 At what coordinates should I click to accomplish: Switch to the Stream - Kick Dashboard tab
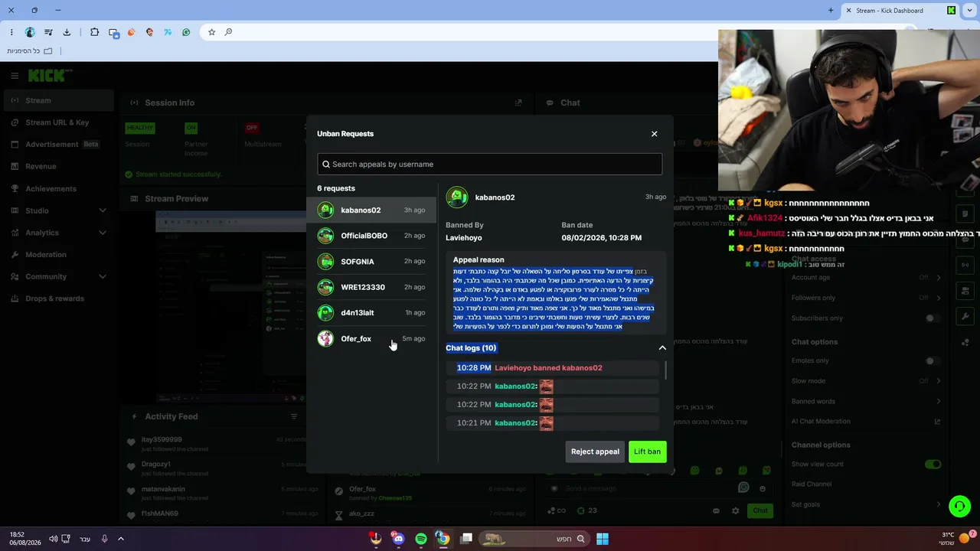[900, 11]
